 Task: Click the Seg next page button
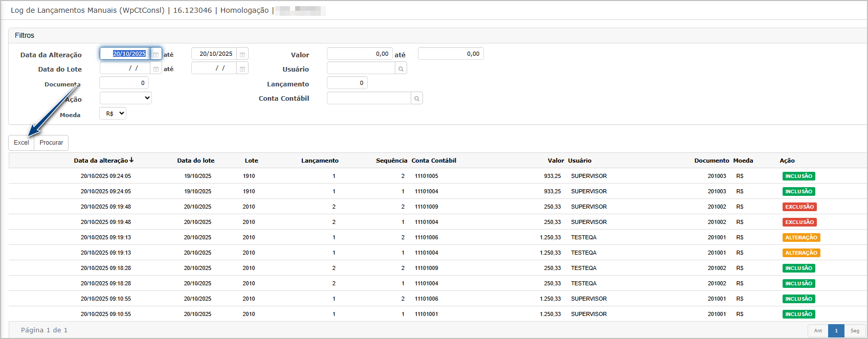click(x=855, y=331)
